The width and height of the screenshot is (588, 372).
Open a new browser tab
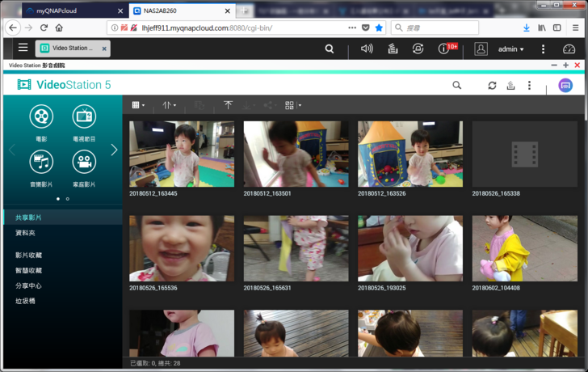click(244, 11)
